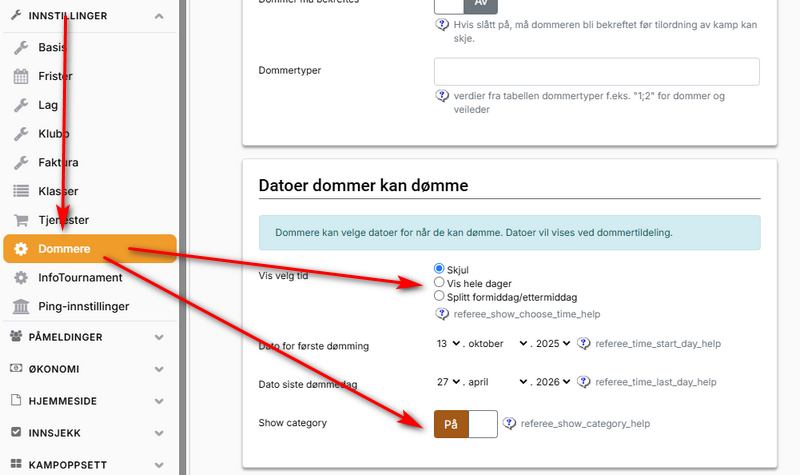Click into the Dommertyper input field
800x475 pixels.
click(596, 71)
